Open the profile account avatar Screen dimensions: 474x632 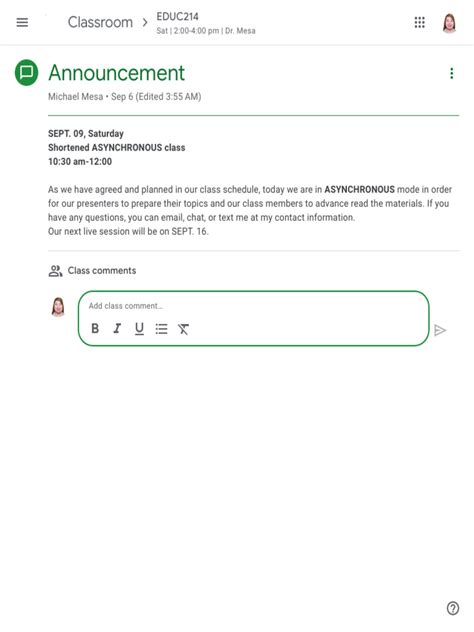(x=449, y=23)
